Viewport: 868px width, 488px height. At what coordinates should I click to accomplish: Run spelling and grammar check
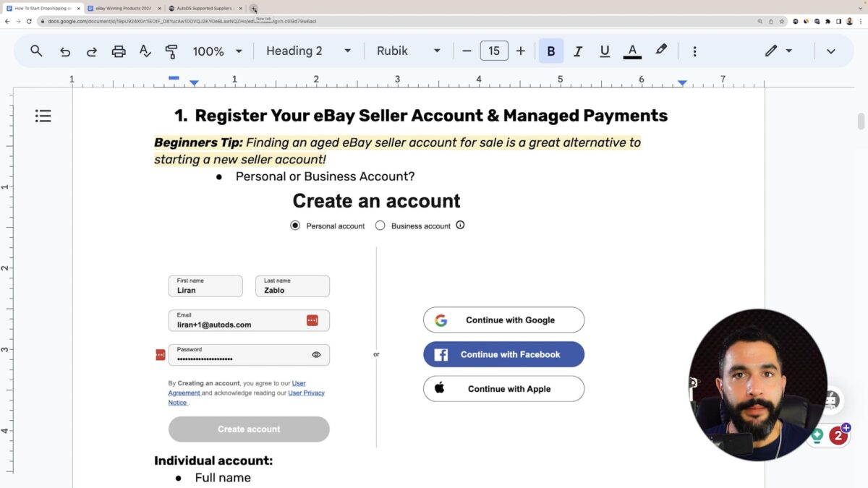point(145,51)
